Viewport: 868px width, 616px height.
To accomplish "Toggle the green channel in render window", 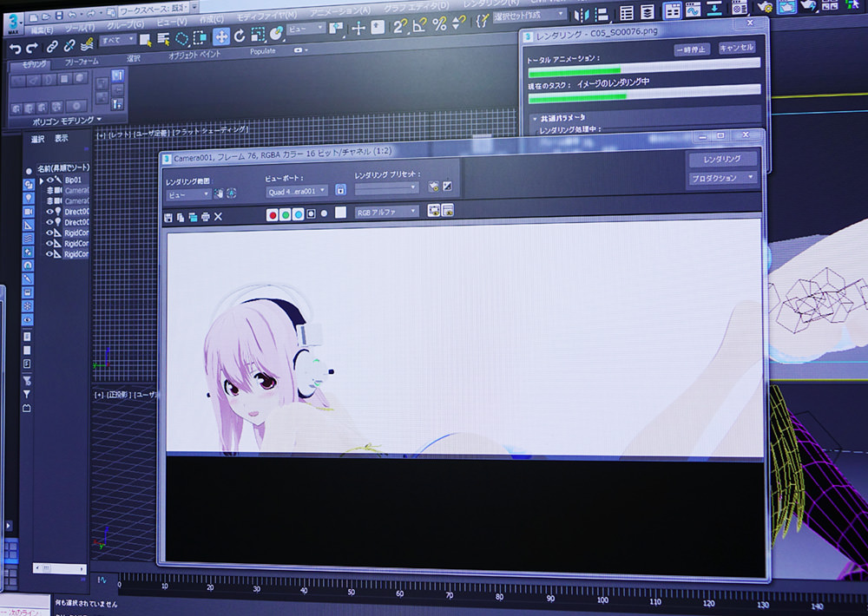I will click(x=285, y=214).
